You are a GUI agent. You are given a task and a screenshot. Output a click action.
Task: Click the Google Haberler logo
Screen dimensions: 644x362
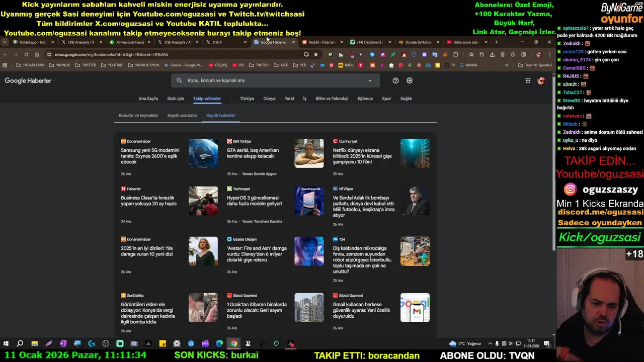pyautogui.click(x=28, y=80)
